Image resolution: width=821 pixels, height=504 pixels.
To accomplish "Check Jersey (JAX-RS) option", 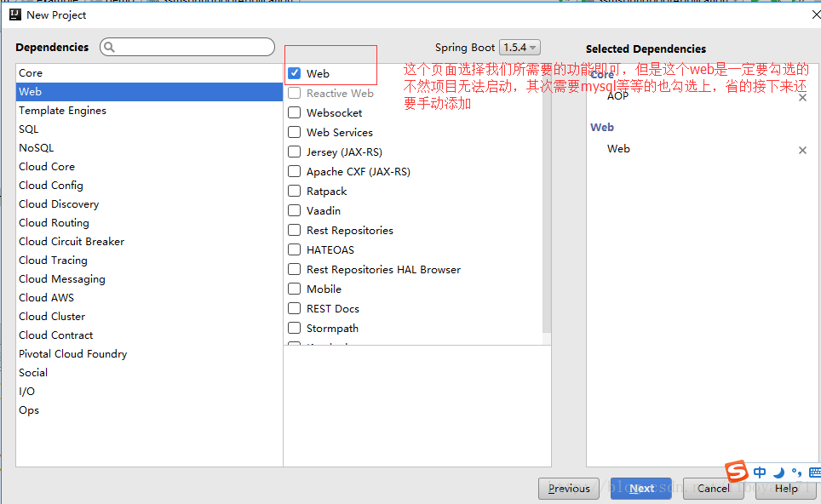I will point(295,152).
